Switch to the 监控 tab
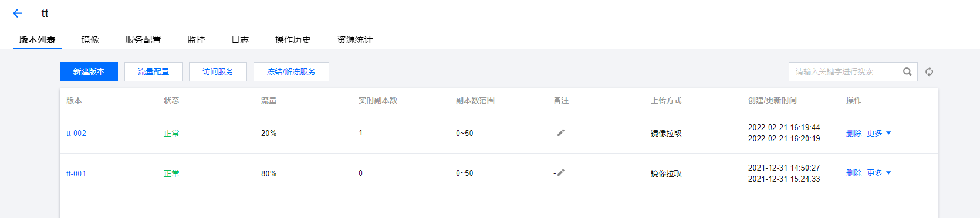 196,39
